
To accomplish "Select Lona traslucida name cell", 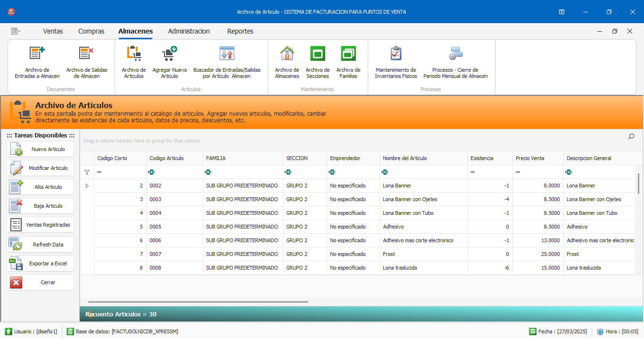I will click(423, 268).
